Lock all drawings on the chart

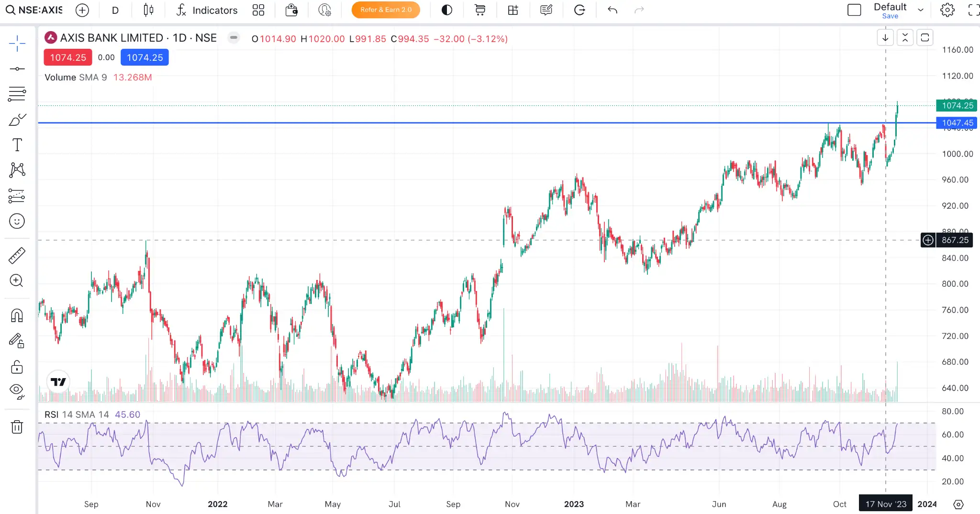[17, 367]
